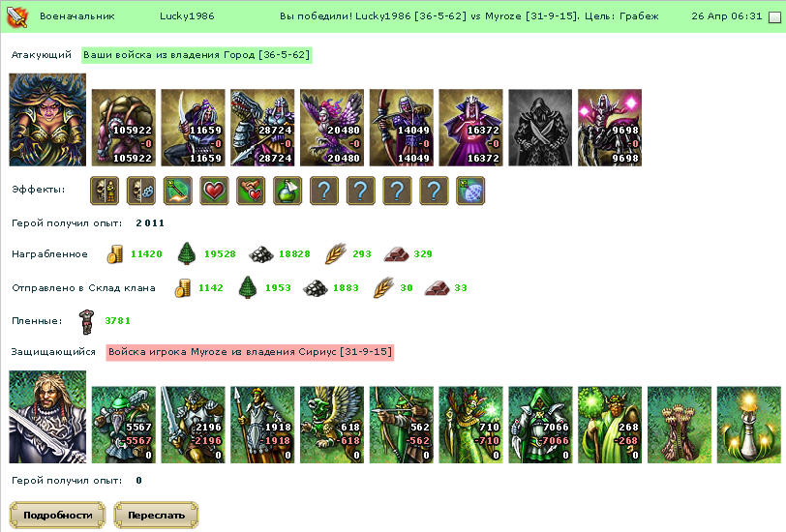Viewport: 786px width, 532px height.
Task: Select defender unit tile showing 7066
Action: tap(540, 425)
